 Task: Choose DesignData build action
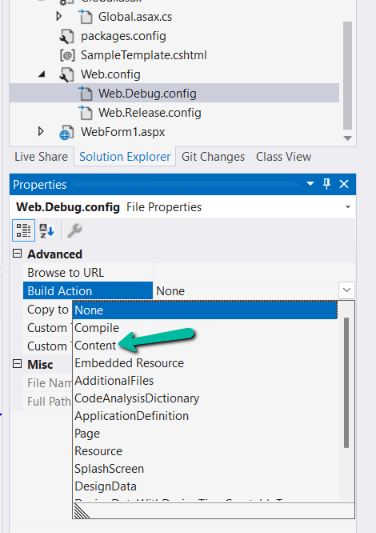coord(205,486)
